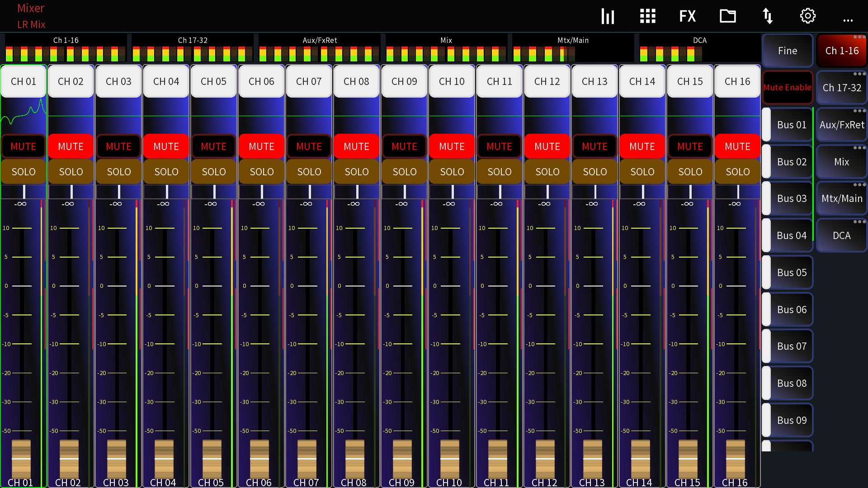Image resolution: width=868 pixels, height=488 pixels.
Task: Open the mixer settings
Action: [807, 16]
